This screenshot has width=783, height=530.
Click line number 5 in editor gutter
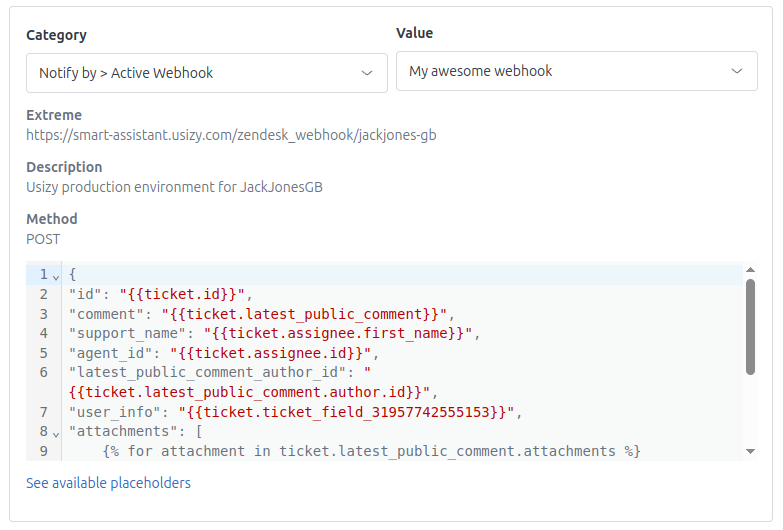coord(44,353)
